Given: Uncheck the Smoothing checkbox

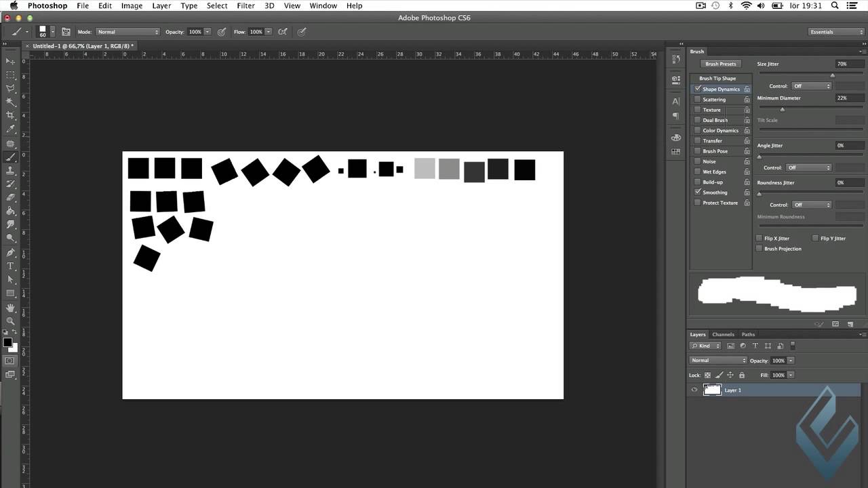Looking at the screenshot, I should click(x=697, y=192).
